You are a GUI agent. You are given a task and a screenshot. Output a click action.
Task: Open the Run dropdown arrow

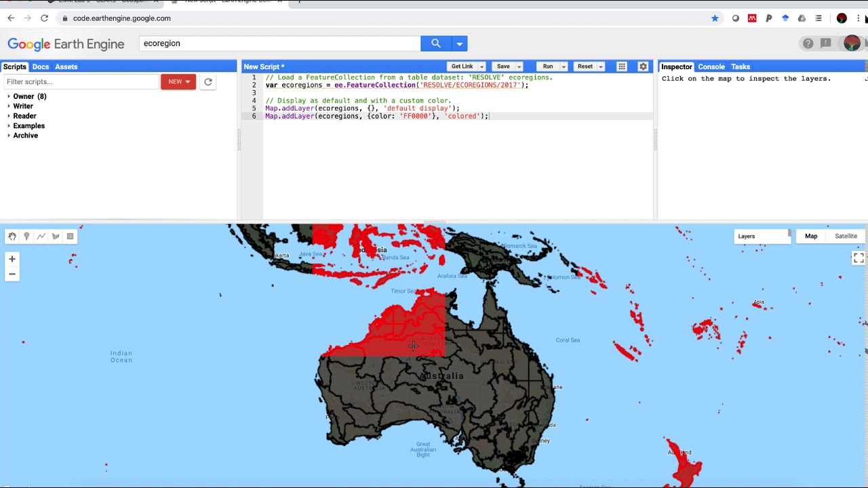coord(564,66)
